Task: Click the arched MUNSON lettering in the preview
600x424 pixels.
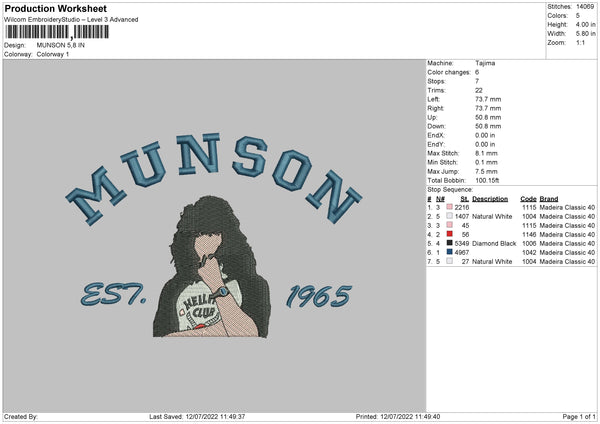Action: (214, 178)
